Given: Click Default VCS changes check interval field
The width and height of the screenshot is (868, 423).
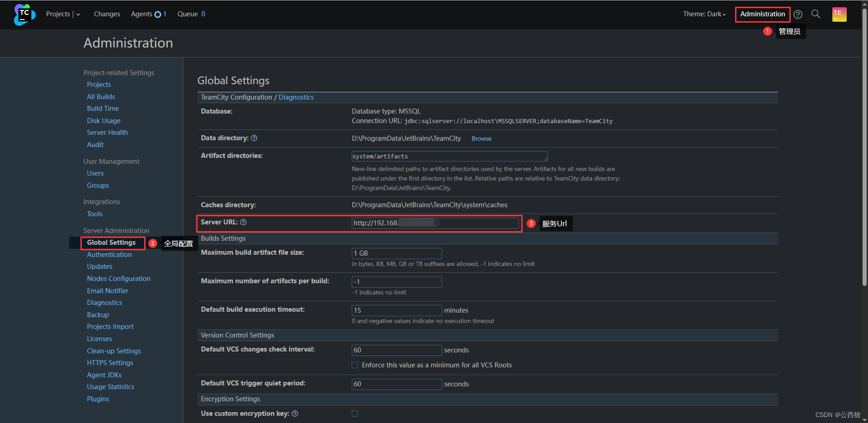Looking at the screenshot, I should tap(396, 350).
